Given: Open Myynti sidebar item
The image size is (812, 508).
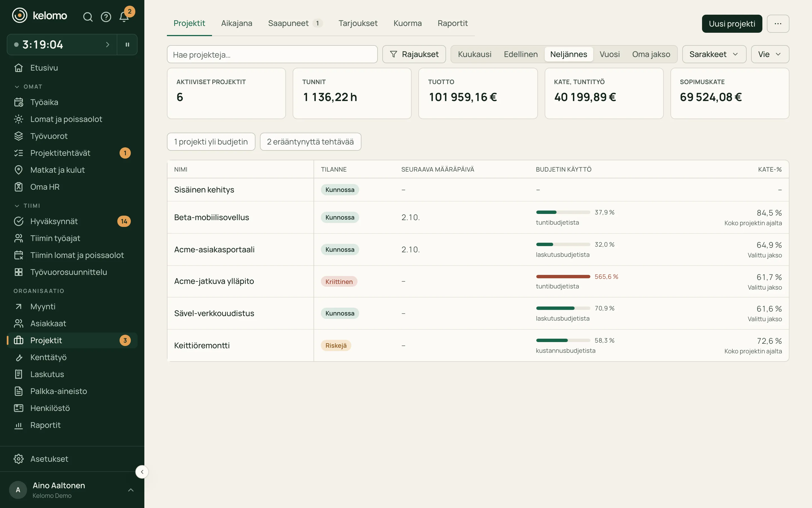Looking at the screenshot, I should click(x=72, y=306).
